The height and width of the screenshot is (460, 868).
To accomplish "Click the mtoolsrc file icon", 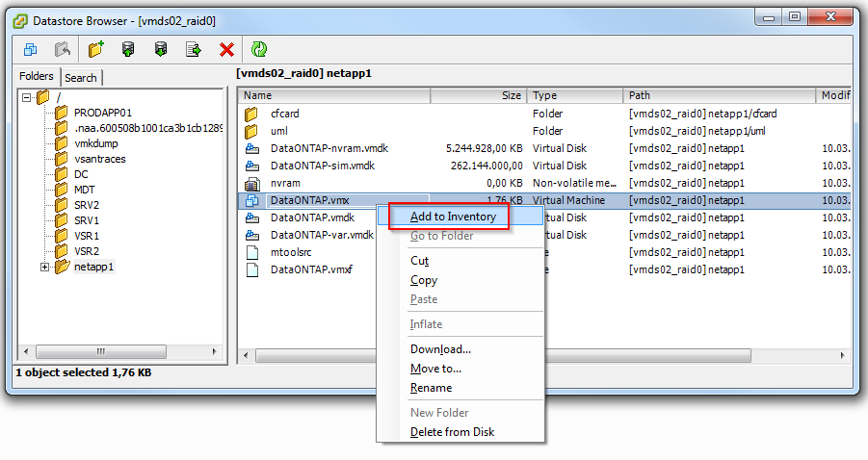I will click(x=252, y=252).
